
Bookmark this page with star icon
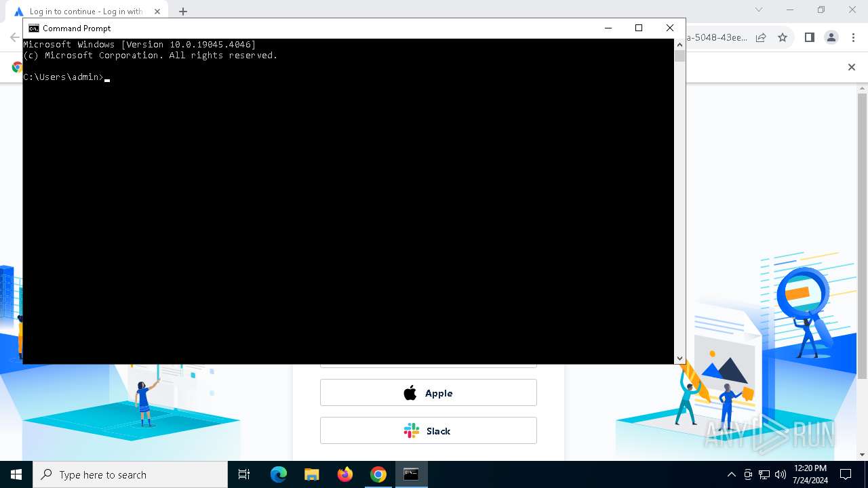pyautogui.click(x=783, y=37)
